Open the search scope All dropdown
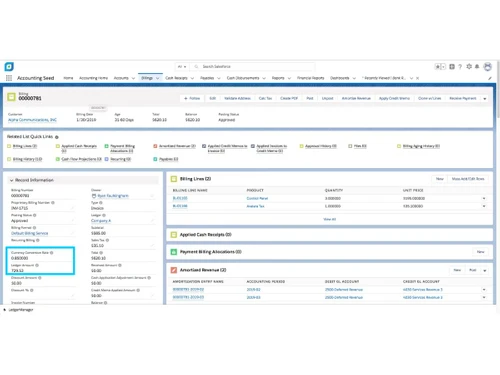 point(182,67)
